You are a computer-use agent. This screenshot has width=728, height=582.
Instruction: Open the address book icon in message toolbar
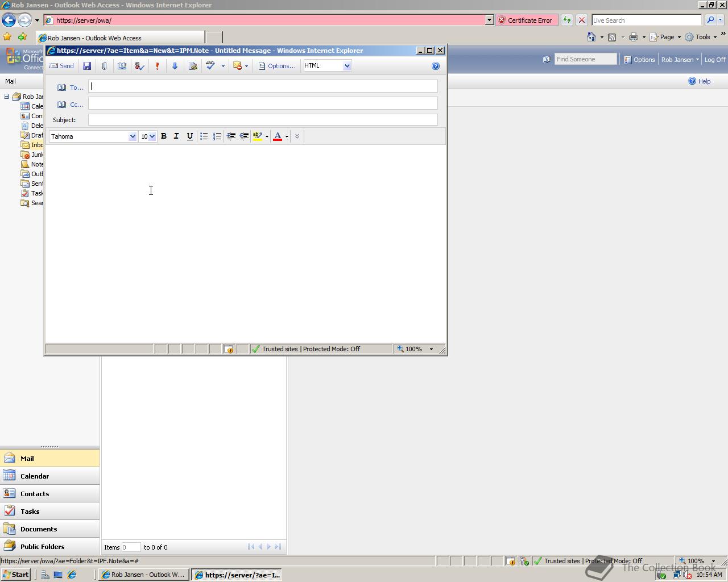click(x=122, y=66)
